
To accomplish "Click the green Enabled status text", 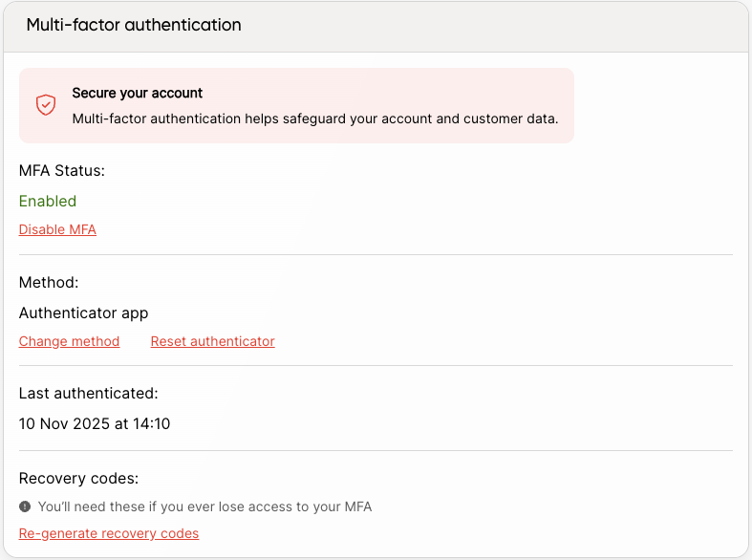I will pos(48,201).
